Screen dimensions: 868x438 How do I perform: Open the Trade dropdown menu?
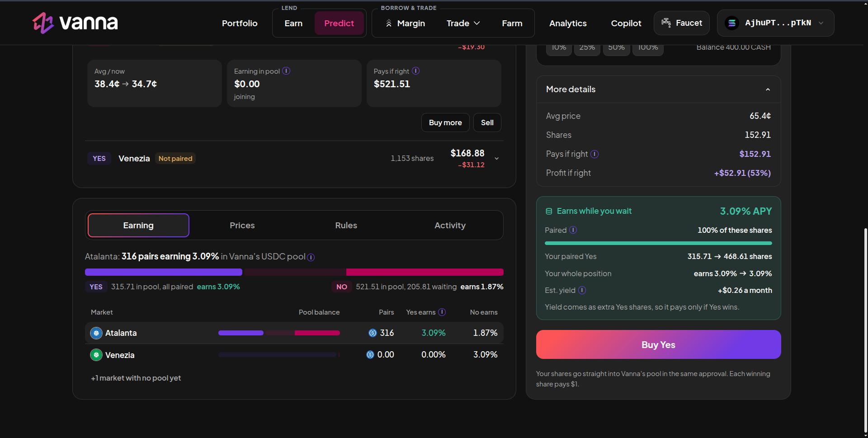coord(463,23)
